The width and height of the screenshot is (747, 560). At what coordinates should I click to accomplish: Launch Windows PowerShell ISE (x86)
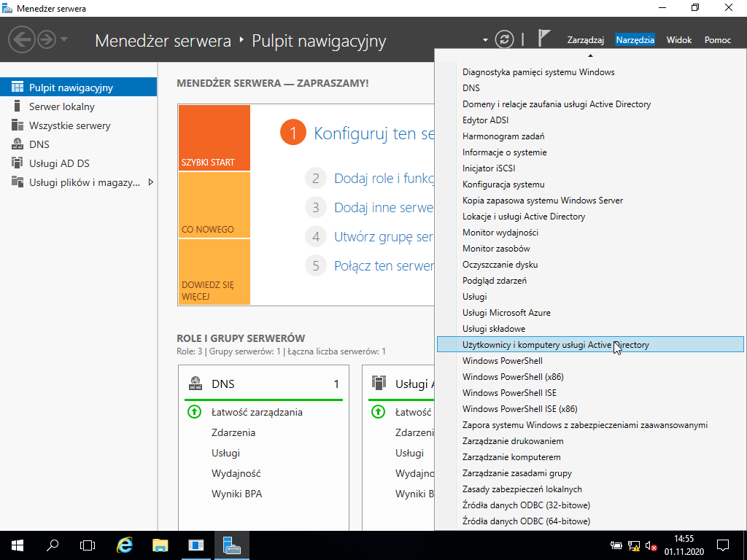[590, 408]
